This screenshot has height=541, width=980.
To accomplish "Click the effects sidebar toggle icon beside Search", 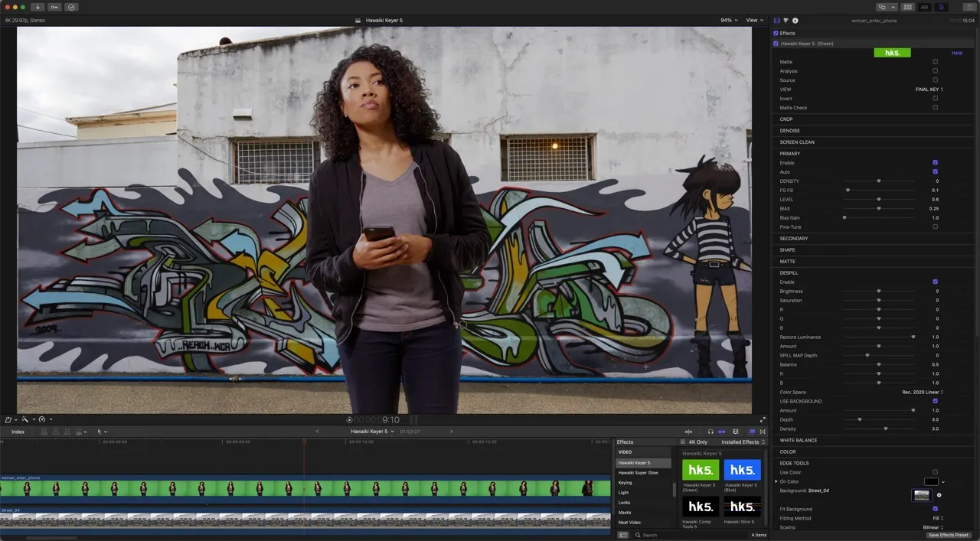I will point(623,535).
